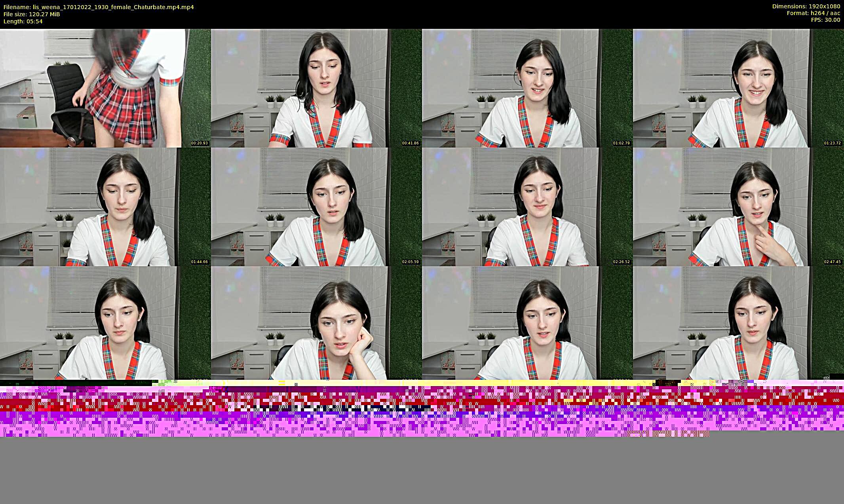844x504 pixels.
Task: Select the Format h264 / aac text
Action: click(x=813, y=13)
